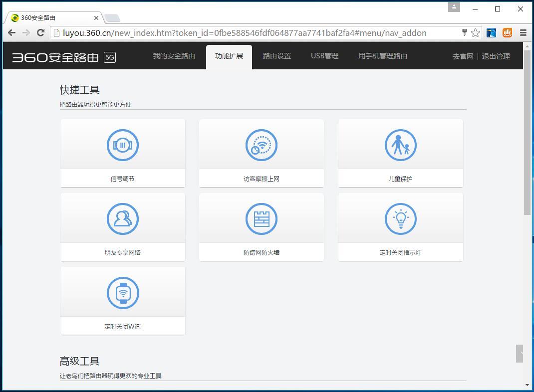The height and width of the screenshot is (392, 534).
Task: Click the 去官网 link
Action: (463, 56)
